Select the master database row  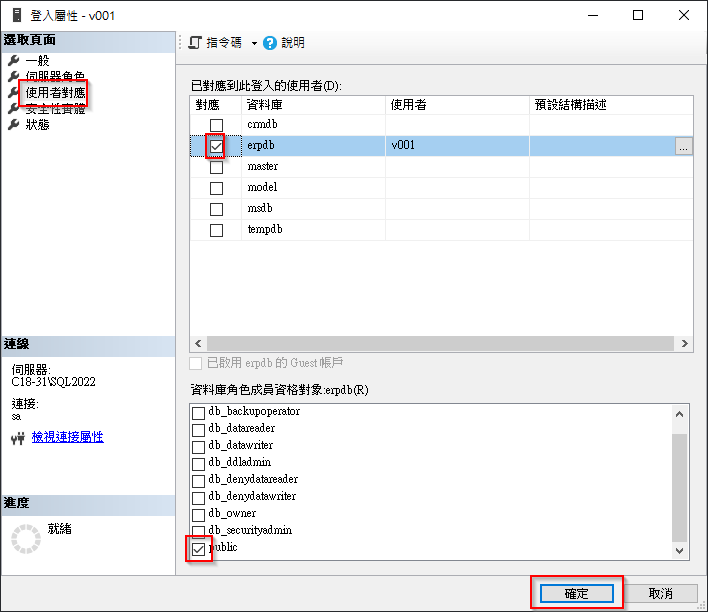click(441, 167)
